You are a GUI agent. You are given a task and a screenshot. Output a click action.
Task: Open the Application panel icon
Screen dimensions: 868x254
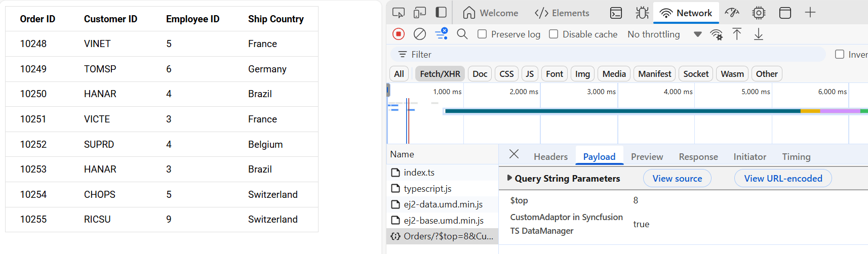(785, 13)
